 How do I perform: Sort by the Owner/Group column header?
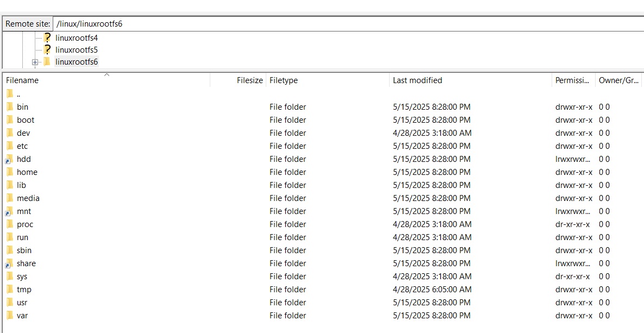coord(618,80)
